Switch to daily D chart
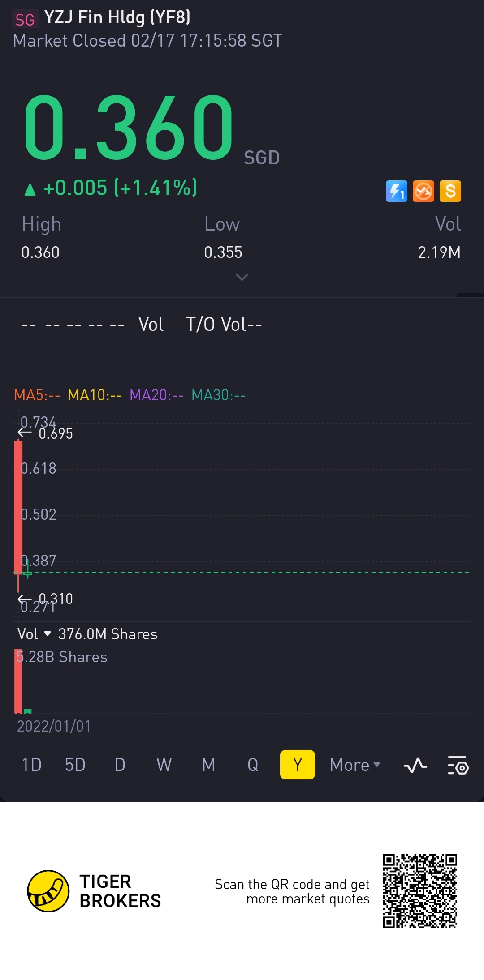Screen dimensions: 484x980 click(x=120, y=765)
